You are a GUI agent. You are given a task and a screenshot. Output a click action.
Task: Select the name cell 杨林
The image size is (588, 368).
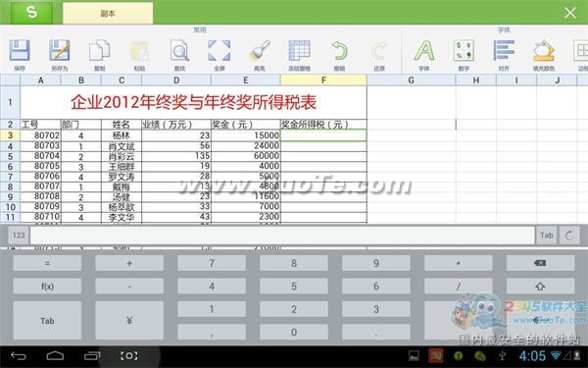pos(122,135)
